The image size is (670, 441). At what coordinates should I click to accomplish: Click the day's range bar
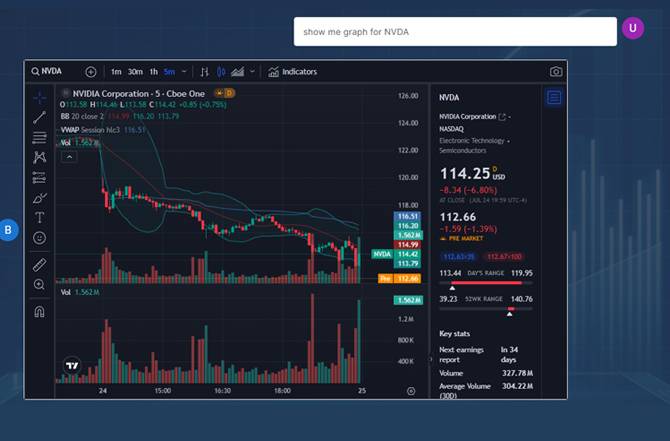(486, 283)
